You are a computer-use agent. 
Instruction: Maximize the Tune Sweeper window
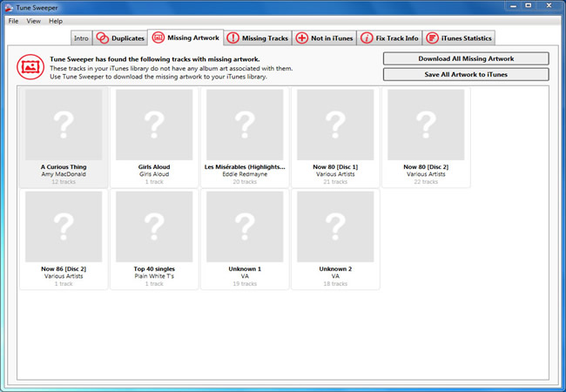(528, 6)
